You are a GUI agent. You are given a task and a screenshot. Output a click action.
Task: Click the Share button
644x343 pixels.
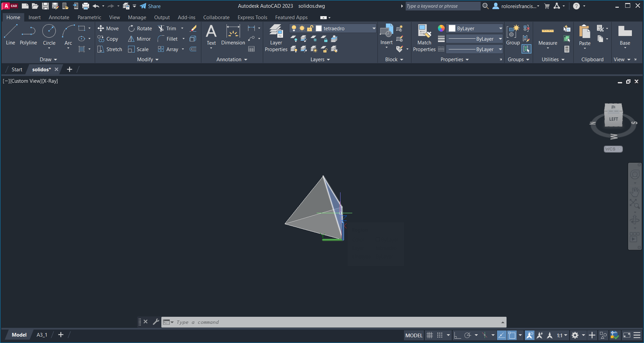[150, 6]
